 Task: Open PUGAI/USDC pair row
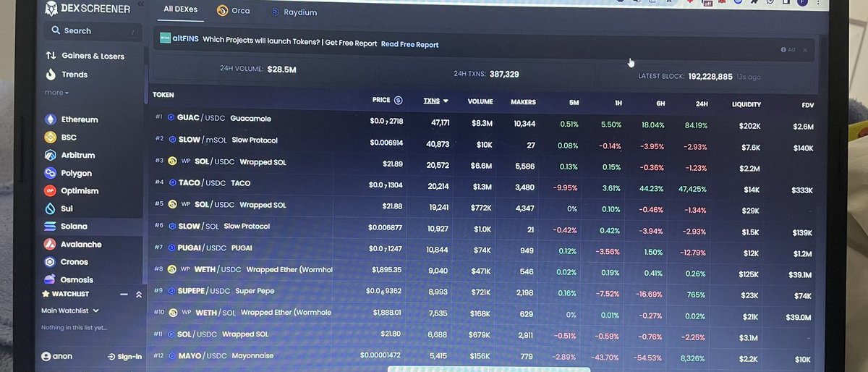pos(483,250)
